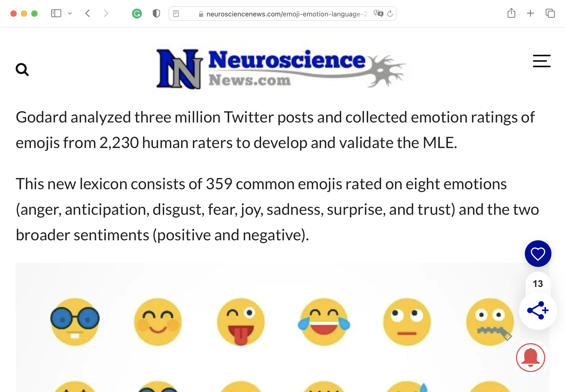Like the article with heart button
This screenshot has height=392, width=565.
[538, 254]
